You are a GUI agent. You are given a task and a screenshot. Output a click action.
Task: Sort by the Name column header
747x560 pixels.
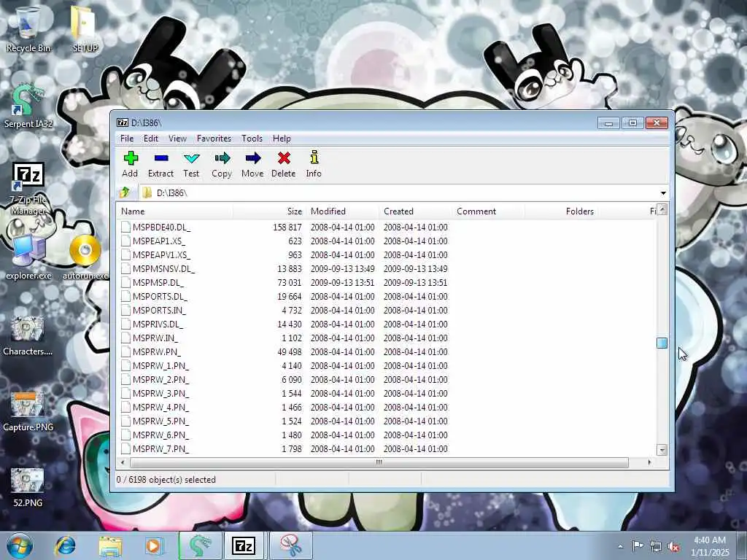click(174, 211)
